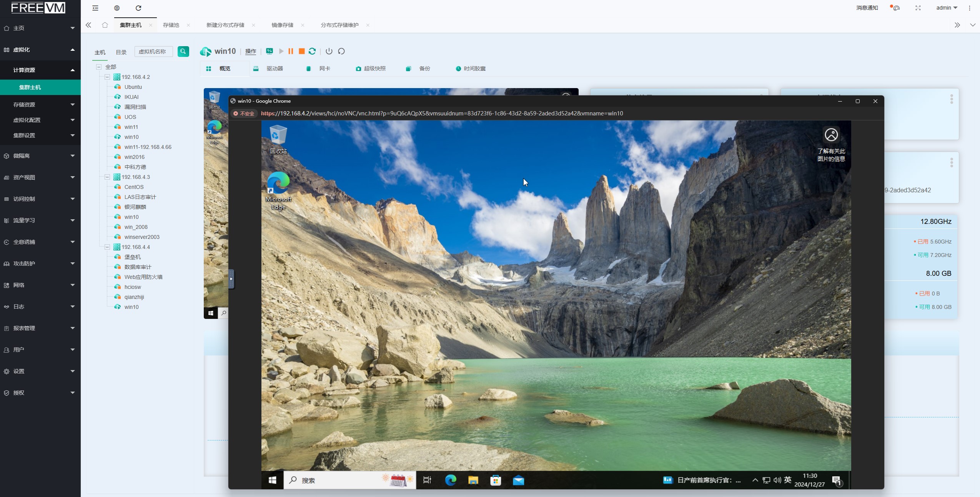Open the VM console monitor icon

coord(270,51)
